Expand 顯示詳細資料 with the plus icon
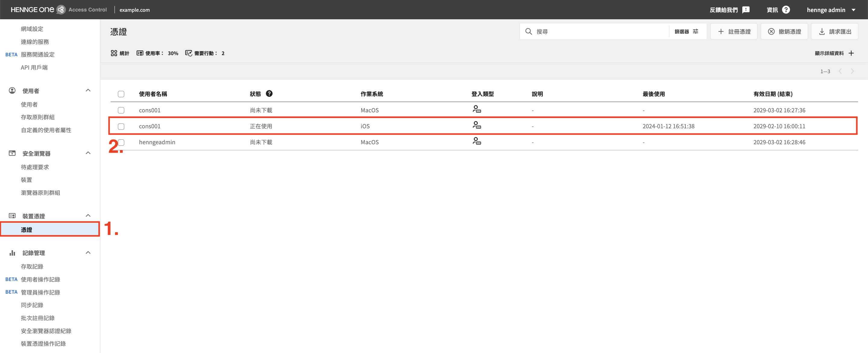 point(851,53)
